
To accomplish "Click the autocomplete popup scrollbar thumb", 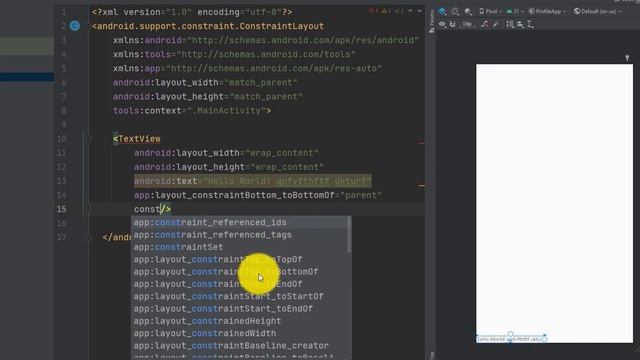I will coord(349,235).
